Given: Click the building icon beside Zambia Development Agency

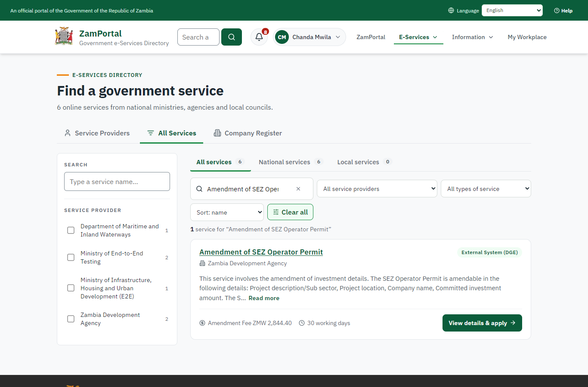Looking at the screenshot, I should click(x=202, y=263).
